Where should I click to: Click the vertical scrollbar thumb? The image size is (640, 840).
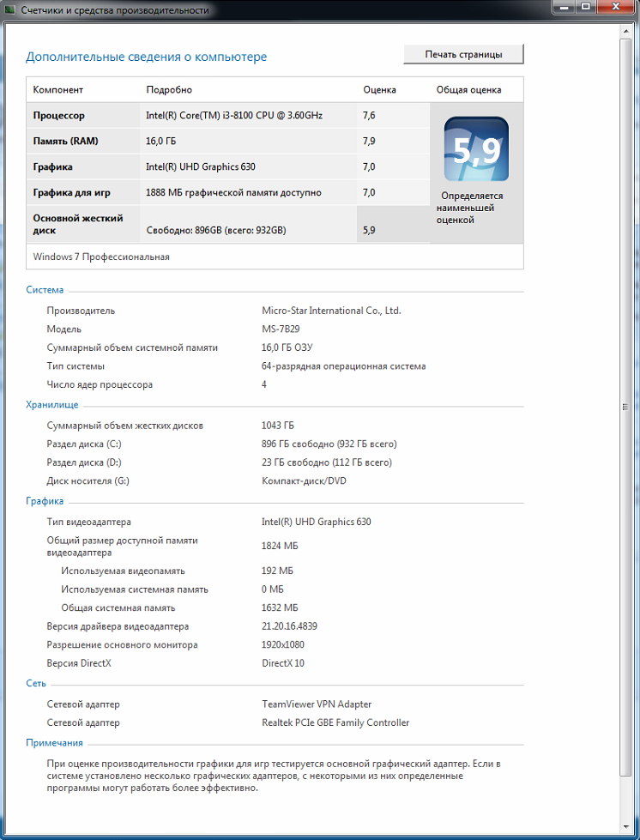pyautogui.click(x=625, y=406)
